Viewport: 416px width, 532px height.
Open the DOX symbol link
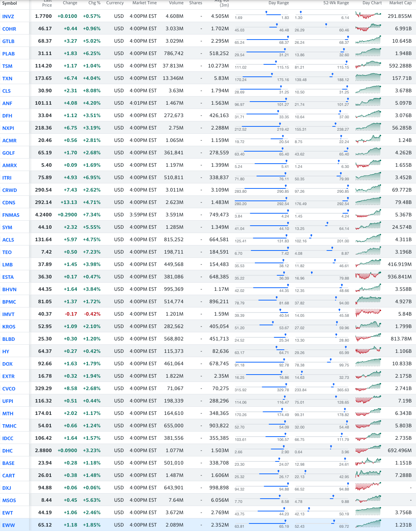[7, 364]
